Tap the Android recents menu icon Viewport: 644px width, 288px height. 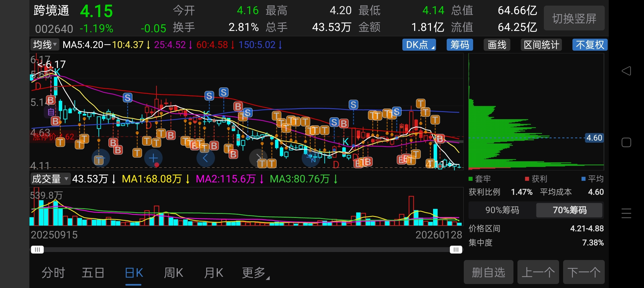click(x=626, y=213)
